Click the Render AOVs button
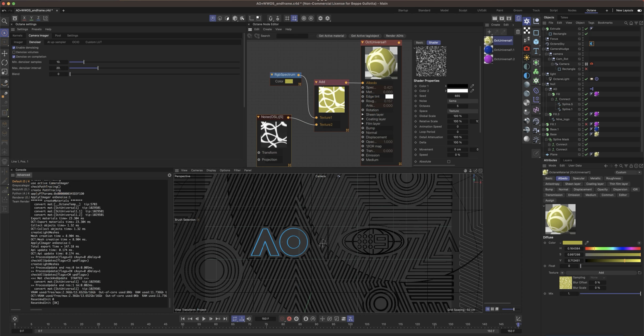 (394, 36)
